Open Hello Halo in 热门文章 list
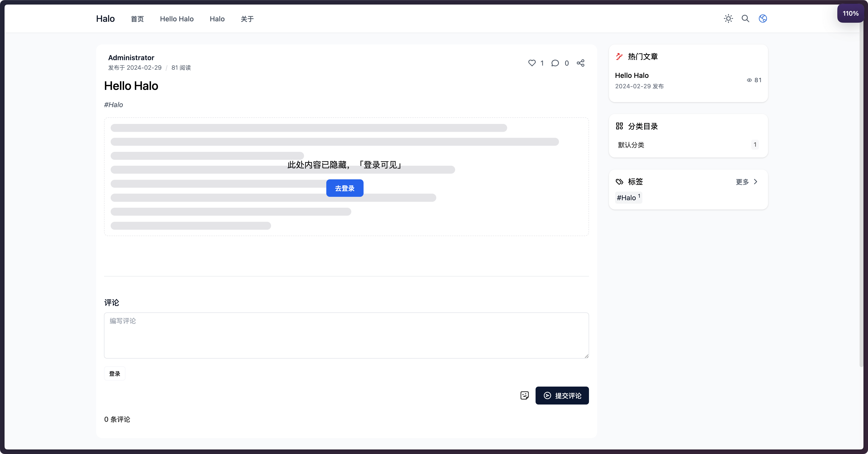Viewport: 868px width, 454px height. [632, 75]
